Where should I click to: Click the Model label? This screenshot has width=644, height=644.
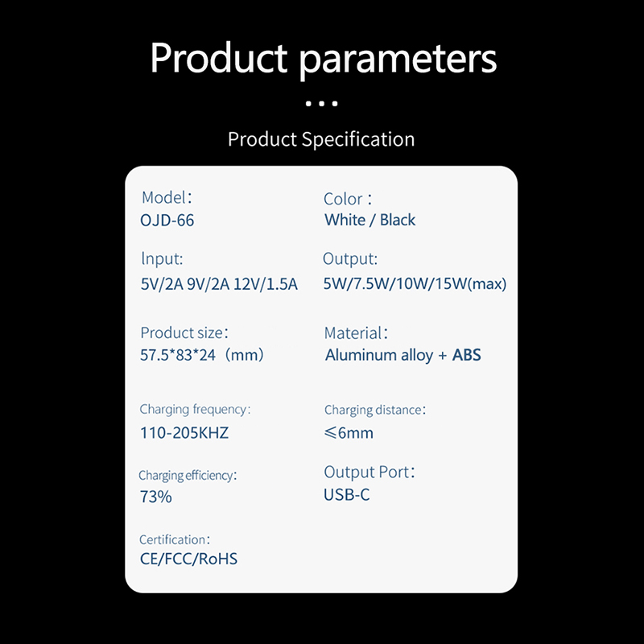[x=167, y=197]
